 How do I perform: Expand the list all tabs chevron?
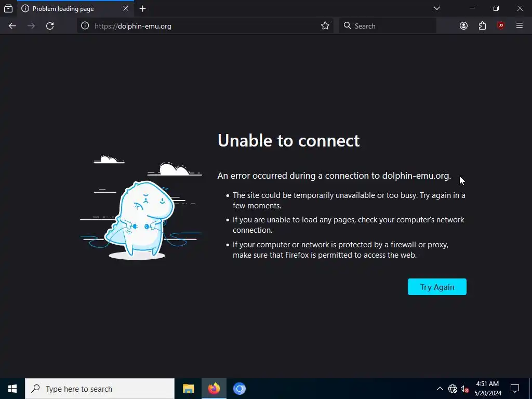click(436, 8)
